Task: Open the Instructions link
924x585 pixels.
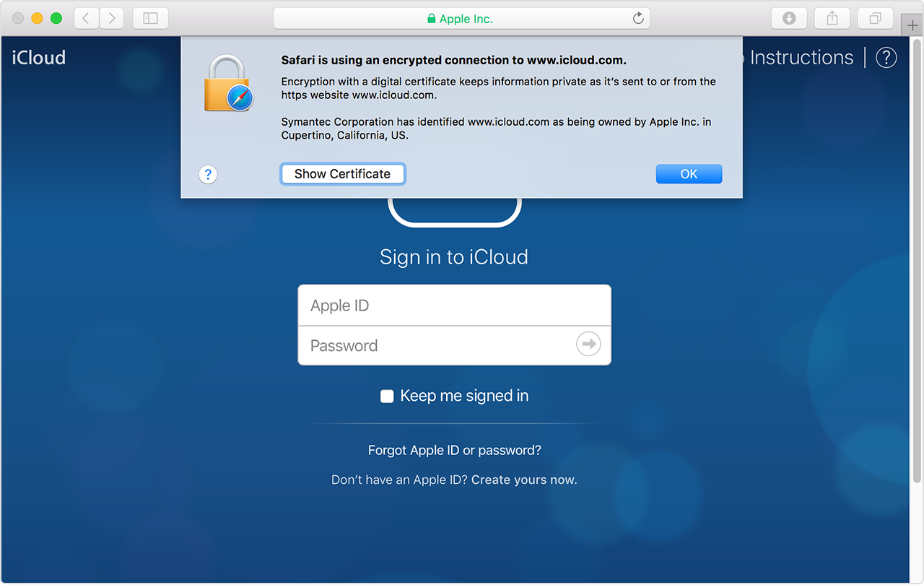Action: pos(801,58)
